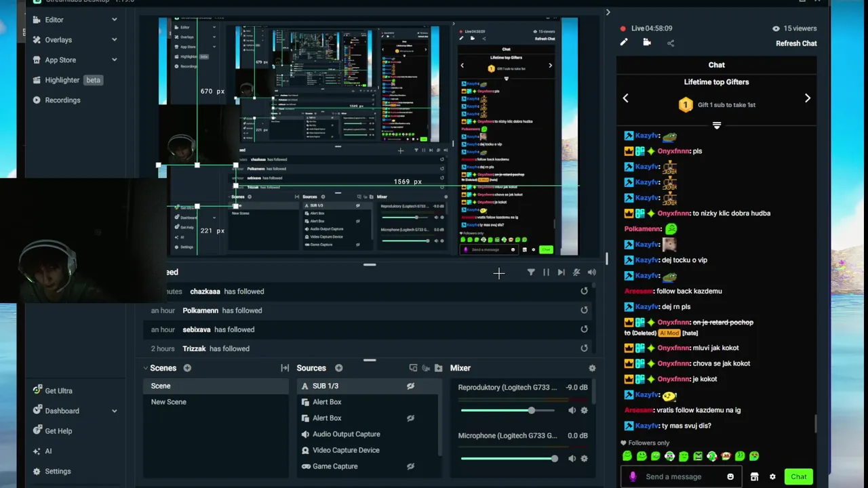Show next leaderboard with right arrow
The height and width of the screenshot is (488, 868).
(807, 98)
